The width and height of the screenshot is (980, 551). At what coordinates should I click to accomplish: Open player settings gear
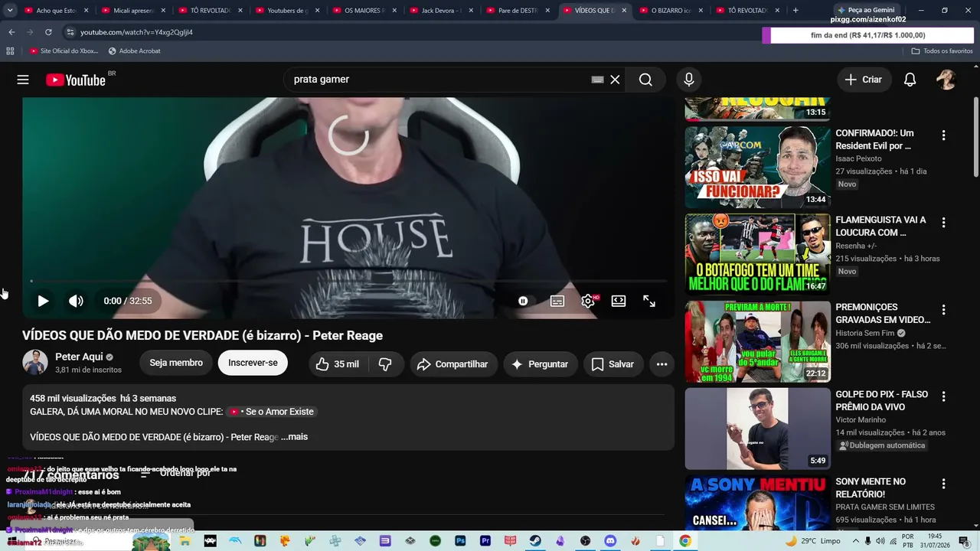[x=588, y=301]
